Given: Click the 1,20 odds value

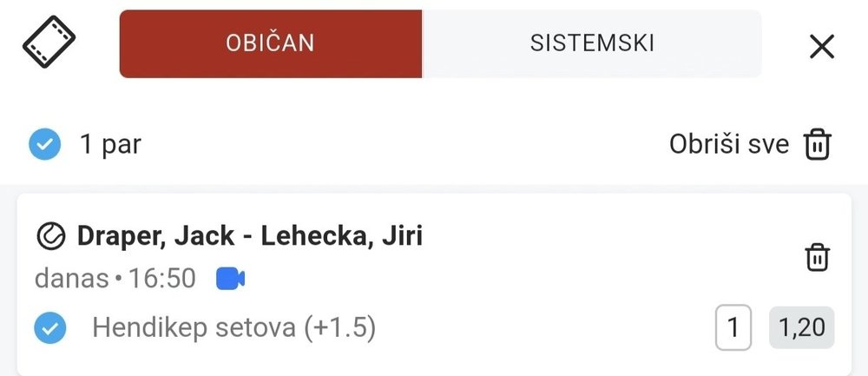Looking at the screenshot, I should (x=801, y=328).
